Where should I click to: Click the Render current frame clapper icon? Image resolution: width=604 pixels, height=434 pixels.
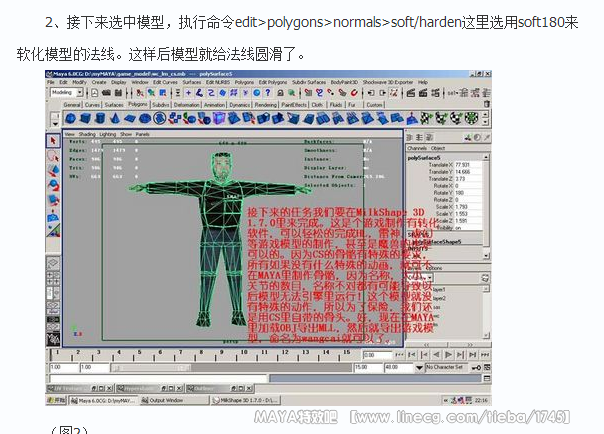[411, 93]
